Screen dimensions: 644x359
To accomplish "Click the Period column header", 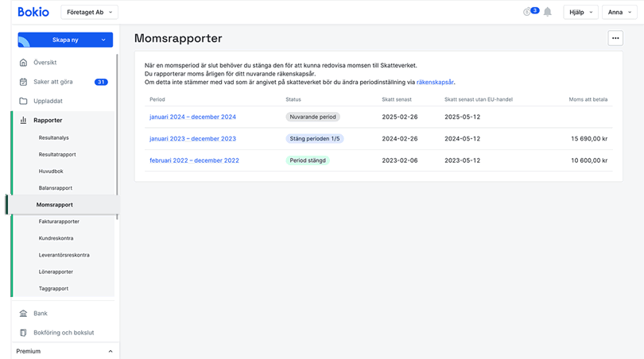I will (x=157, y=99).
